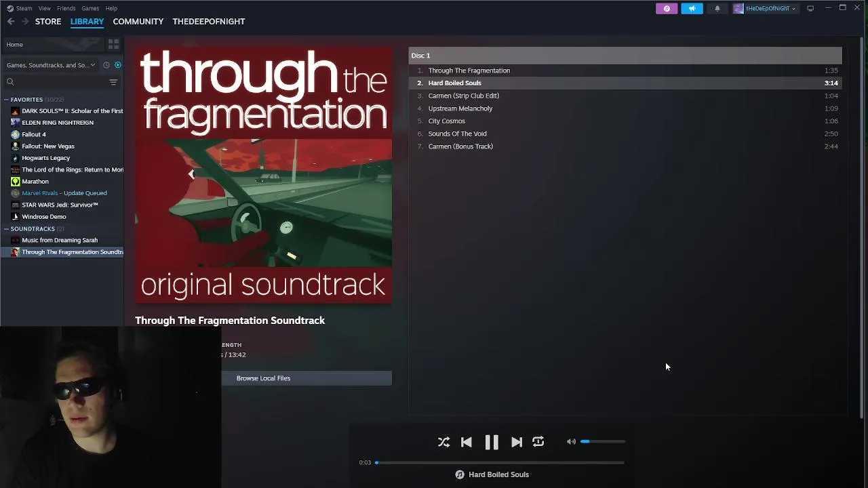Click the Fallout 4 game icon
This screenshot has width=868, height=488.
(16, 134)
